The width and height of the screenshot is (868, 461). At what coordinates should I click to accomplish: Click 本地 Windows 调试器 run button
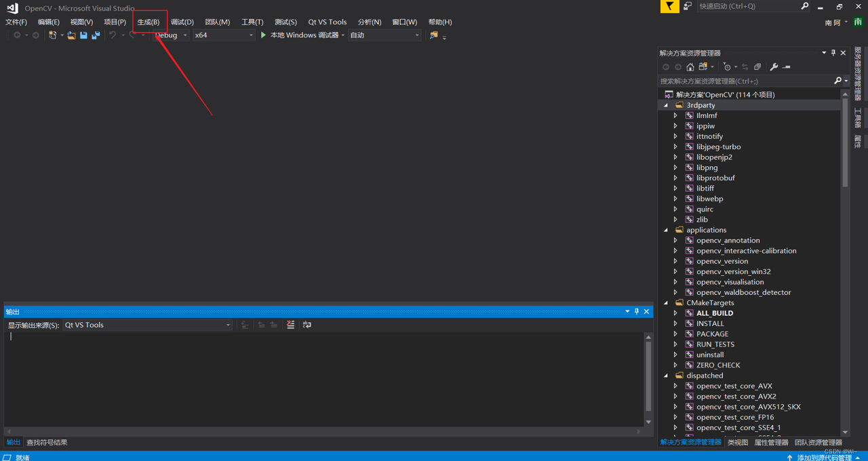click(299, 35)
